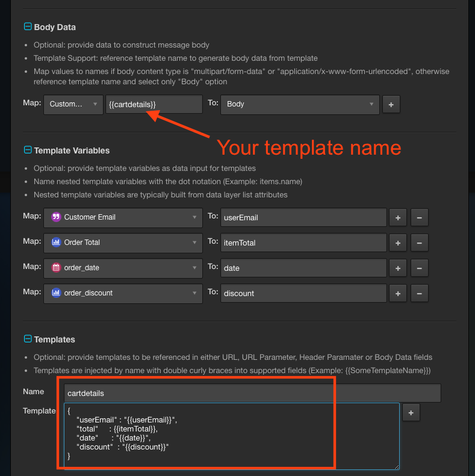This screenshot has width=475, height=476.
Task: Remove the discount variable mapping
Action: point(420,293)
